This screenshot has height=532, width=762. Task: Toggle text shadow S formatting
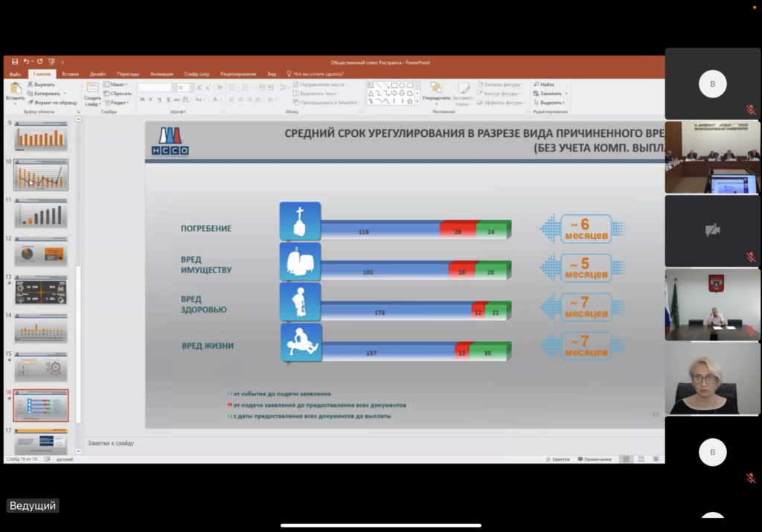(x=168, y=100)
